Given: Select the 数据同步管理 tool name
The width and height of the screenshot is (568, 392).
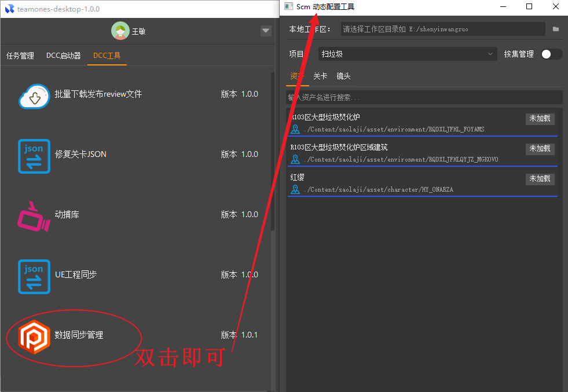Looking at the screenshot, I should click(x=79, y=335).
